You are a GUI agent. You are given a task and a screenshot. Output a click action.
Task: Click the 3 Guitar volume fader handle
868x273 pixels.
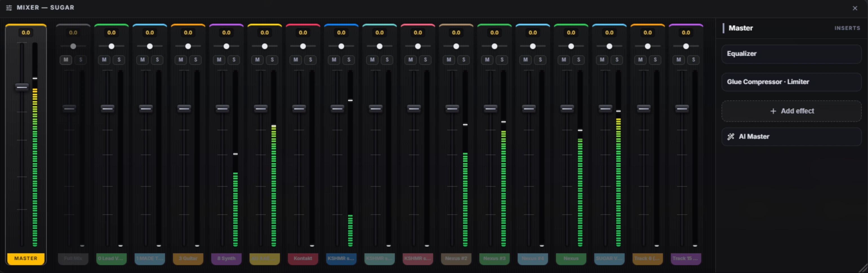tap(184, 108)
